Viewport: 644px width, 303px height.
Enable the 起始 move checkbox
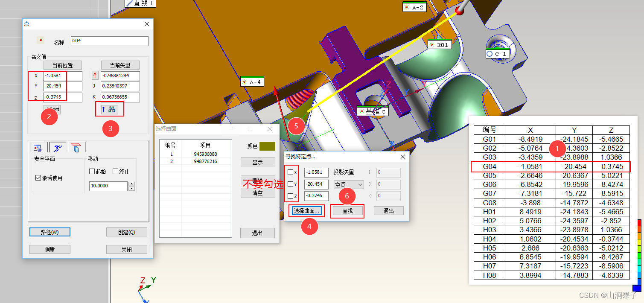(x=92, y=172)
